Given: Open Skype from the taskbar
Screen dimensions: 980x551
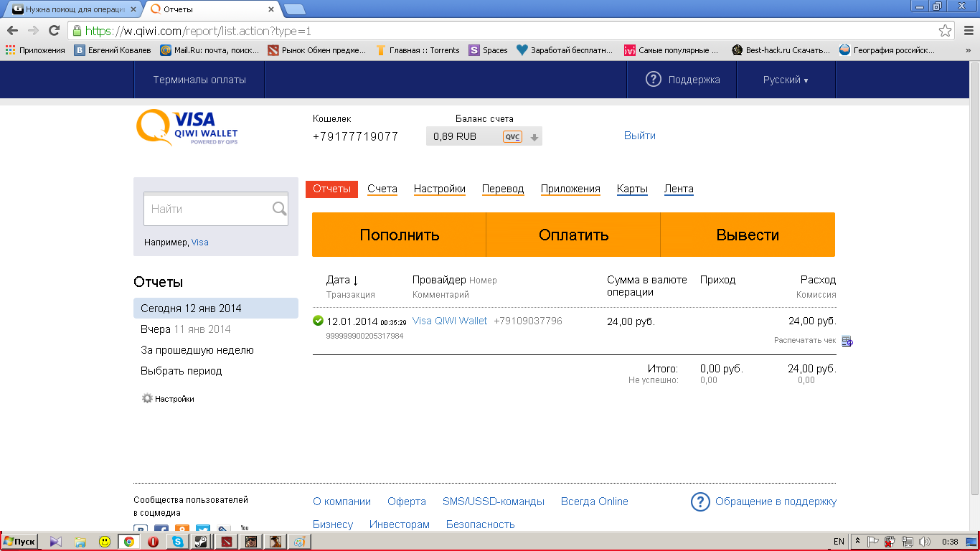Looking at the screenshot, I should click(177, 542).
